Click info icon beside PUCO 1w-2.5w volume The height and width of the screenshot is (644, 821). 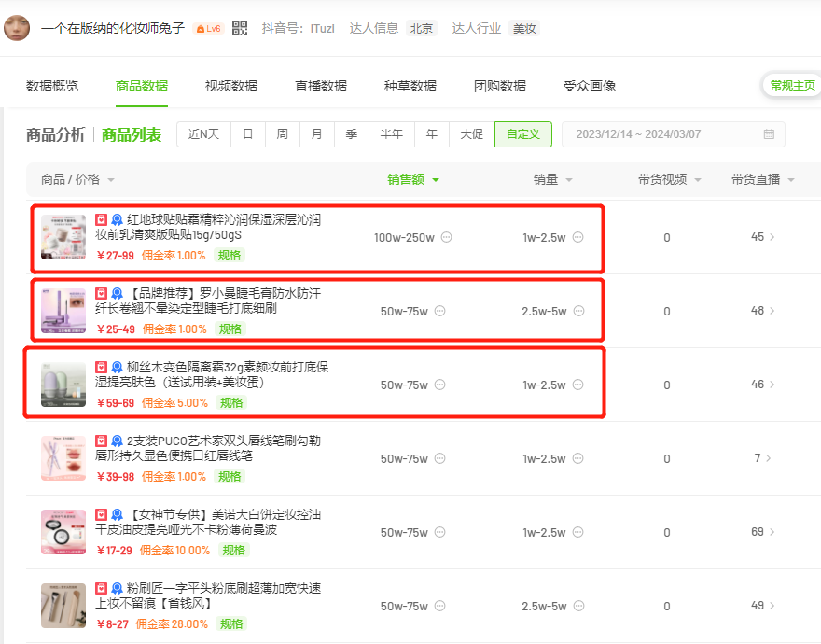[x=577, y=458]
